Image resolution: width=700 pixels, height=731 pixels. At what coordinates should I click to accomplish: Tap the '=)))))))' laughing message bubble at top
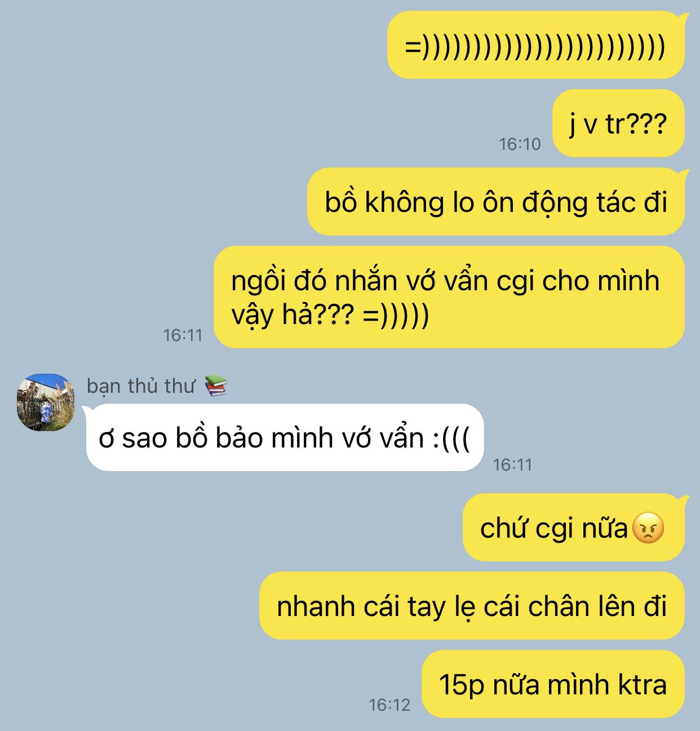point(536,45)
